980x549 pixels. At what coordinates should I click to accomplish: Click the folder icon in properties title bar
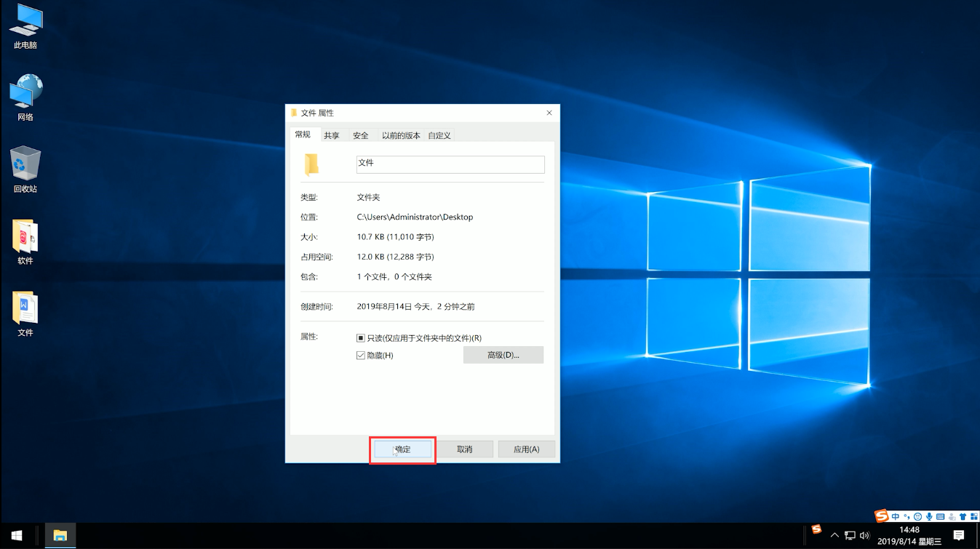[294, 113]
